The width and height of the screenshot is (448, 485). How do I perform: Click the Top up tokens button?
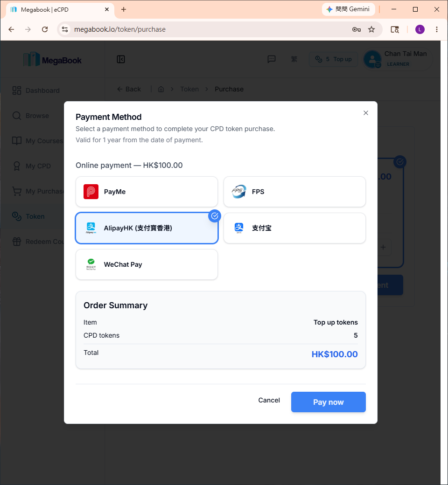click(x=334, y=59)
